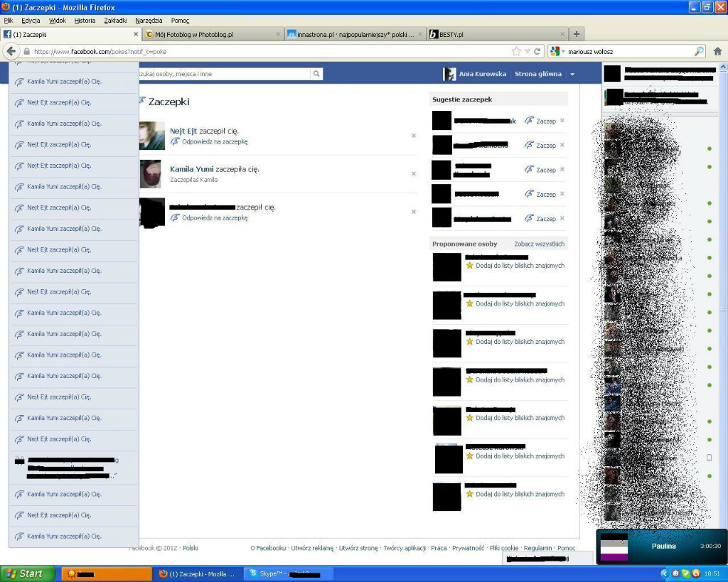Open the "Regulamin" footer link
This screenshot has width=728, height=582.
pyautogui.click(x=537, y=548)
